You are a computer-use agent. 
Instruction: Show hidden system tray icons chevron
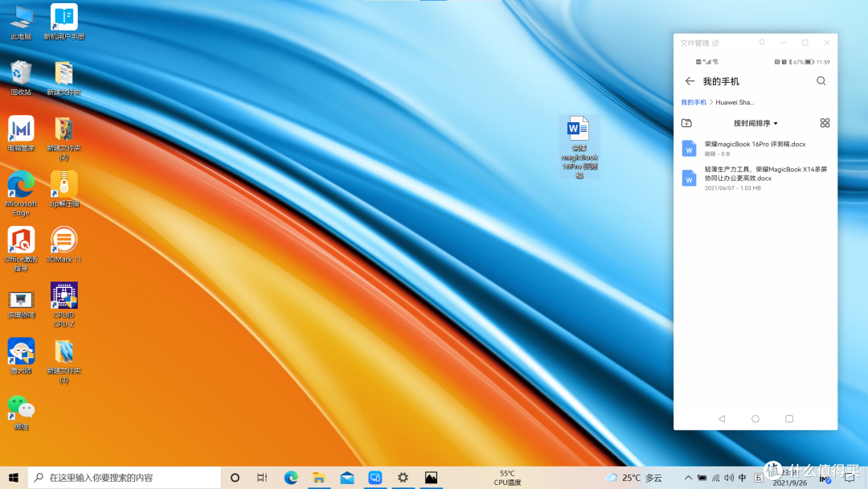[x=688, y=478]
